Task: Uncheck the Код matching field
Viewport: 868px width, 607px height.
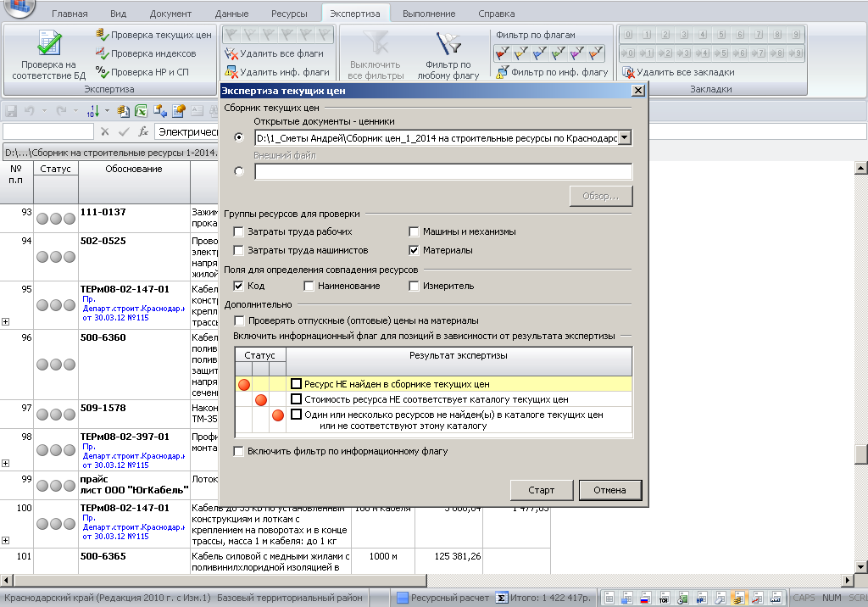Action: pos(238,286)
